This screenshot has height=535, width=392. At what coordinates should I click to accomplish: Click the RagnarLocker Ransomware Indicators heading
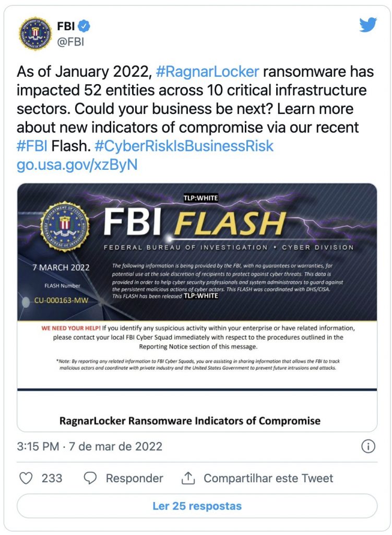pyautogui.click(x=190, y=421)
